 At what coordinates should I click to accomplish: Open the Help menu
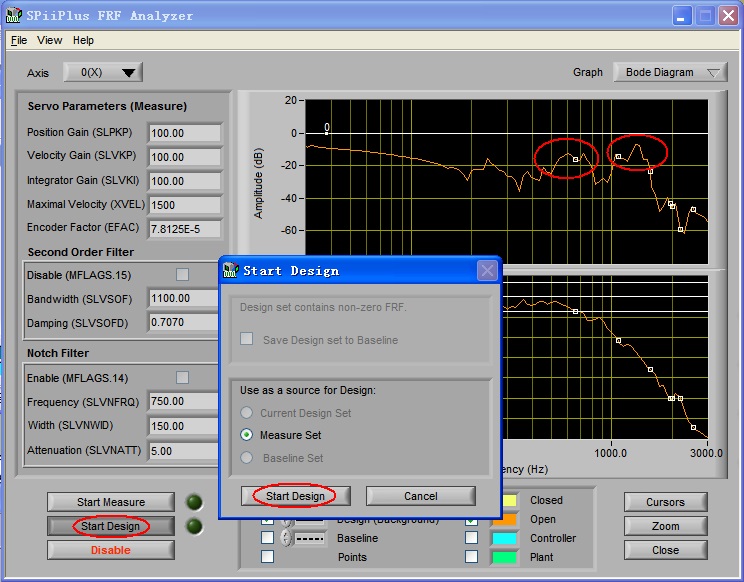click(83, 40)
